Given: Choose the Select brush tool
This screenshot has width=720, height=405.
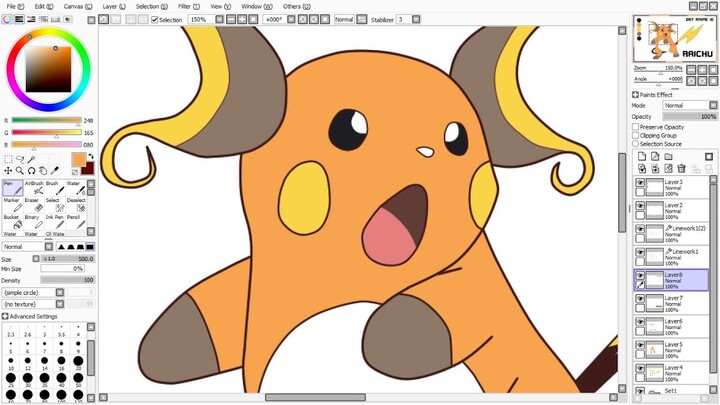Looking at the screenshot, I should click(x=55, y=205).
